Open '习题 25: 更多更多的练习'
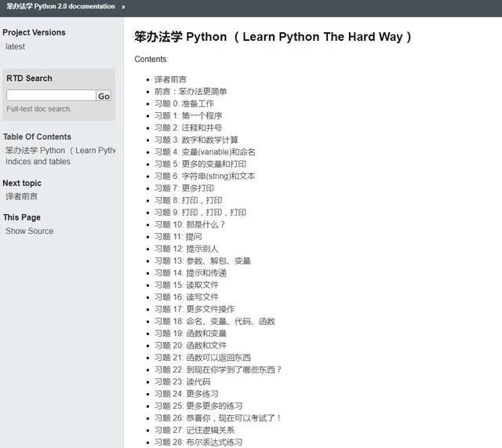This screenshot has height=448, width=502. coord(198,406)
